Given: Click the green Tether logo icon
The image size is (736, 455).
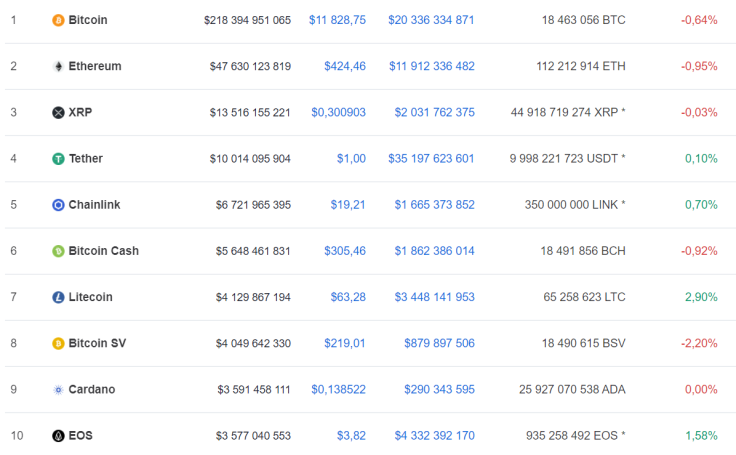Looking at the screenshot, I should [x=58, y=159].
